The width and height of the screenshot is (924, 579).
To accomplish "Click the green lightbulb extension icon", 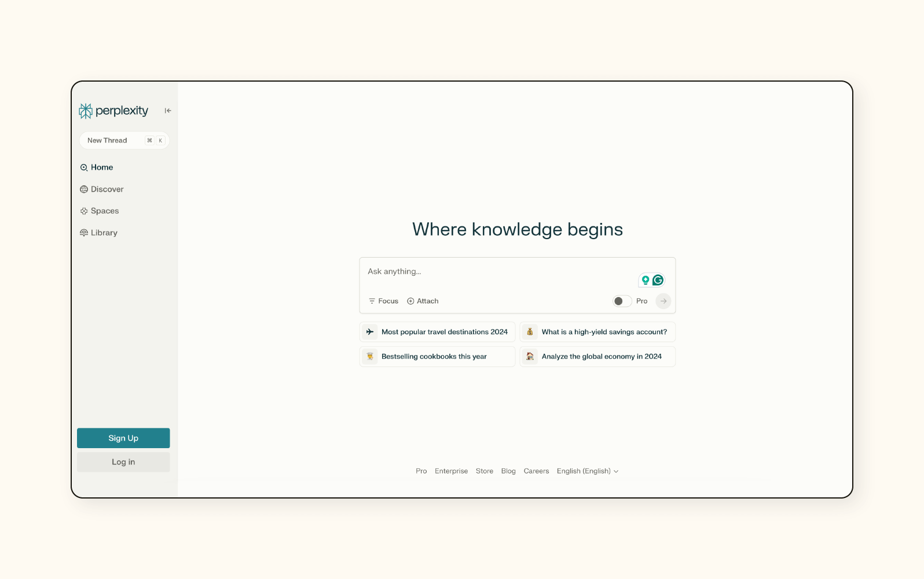I will [646, 280].
